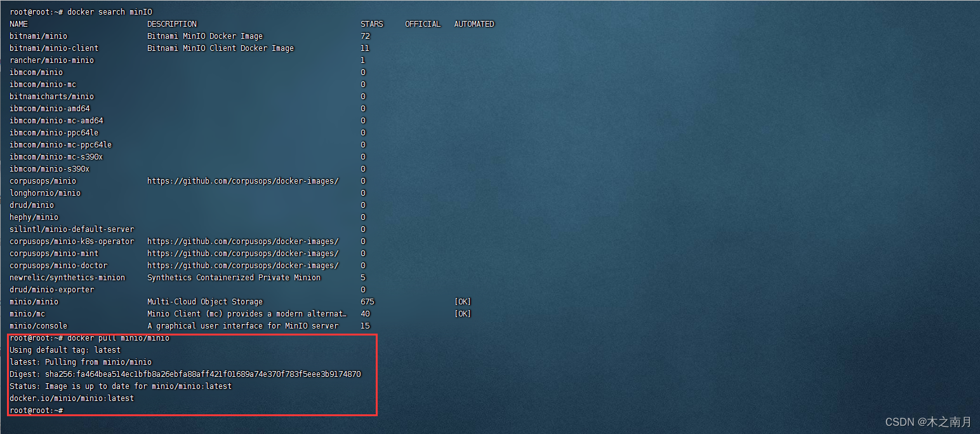The height and width of the screenshot is (434, 980).
Task: Select the 'corpusops/minio-doctor' image name
Action: 58,266
